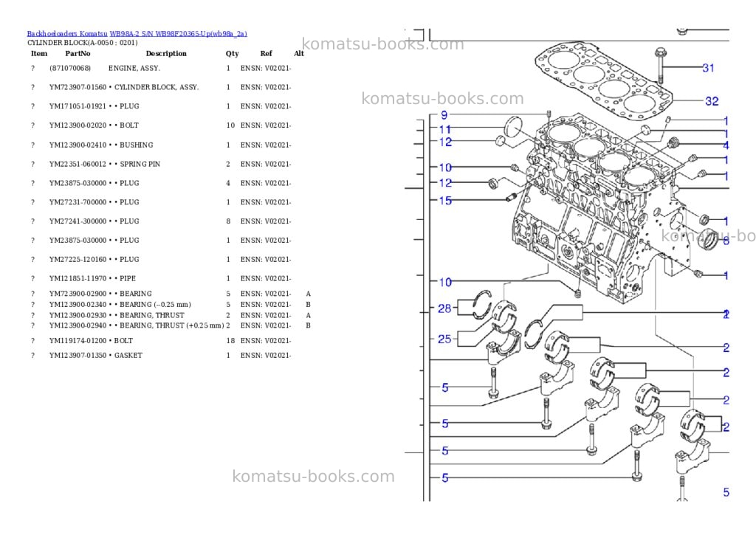Click diagram callout number 15
The height and width of the screenshot is (535, 756).
(x=445, y=200)
